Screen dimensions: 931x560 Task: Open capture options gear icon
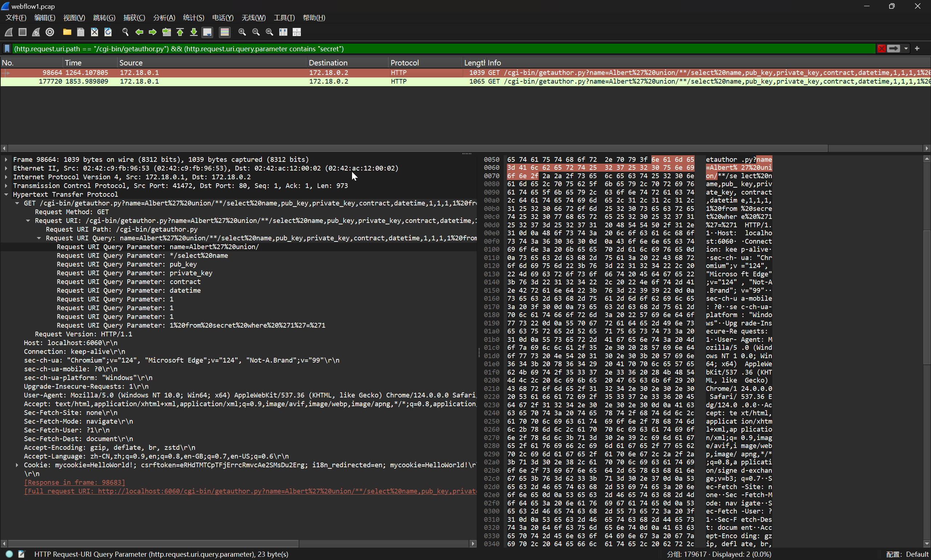tap(50, 32)
